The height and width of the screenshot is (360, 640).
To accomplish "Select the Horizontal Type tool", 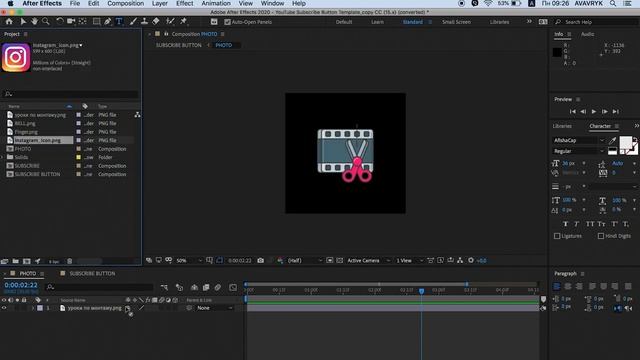I will point(119,22).
